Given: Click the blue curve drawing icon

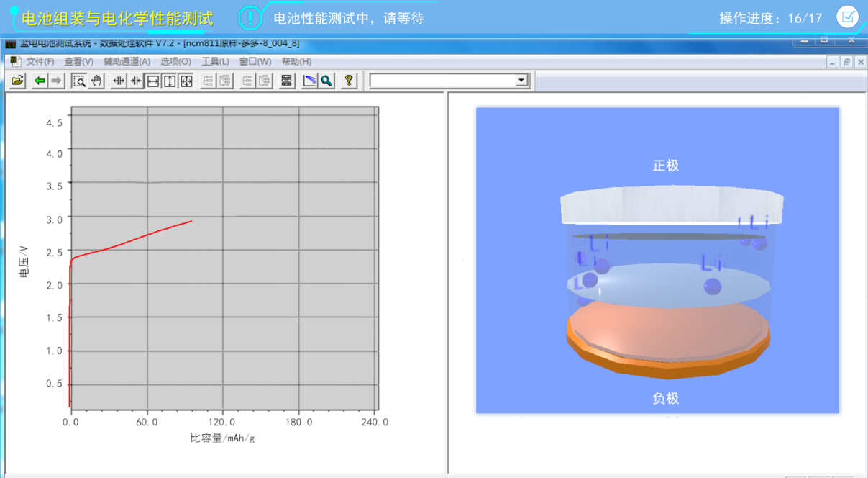Looking at the screenshot, I should click(x=309, y=81).
